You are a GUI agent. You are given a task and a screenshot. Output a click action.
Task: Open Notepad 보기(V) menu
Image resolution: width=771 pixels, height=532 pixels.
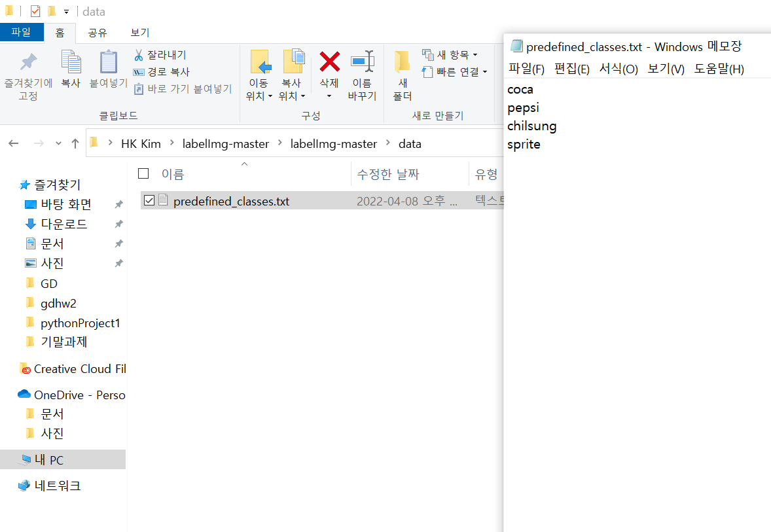[x=666, y=69]
